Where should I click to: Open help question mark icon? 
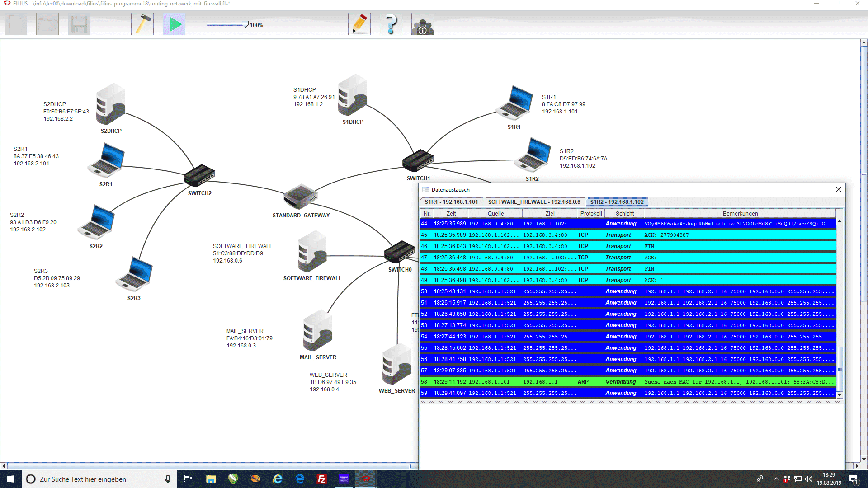[x=391, y=24]
